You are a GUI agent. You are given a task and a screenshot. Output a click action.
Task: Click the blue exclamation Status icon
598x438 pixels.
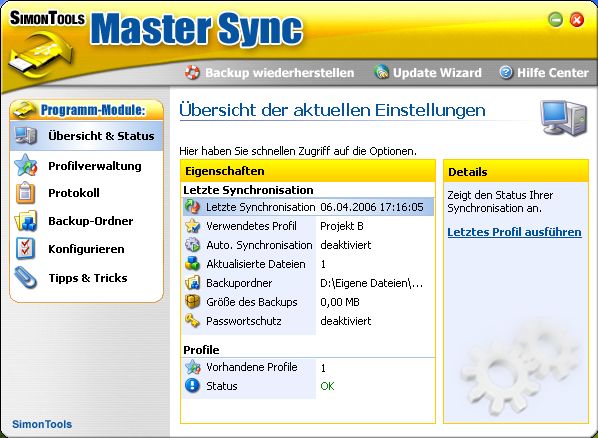[x=193, y=386]
